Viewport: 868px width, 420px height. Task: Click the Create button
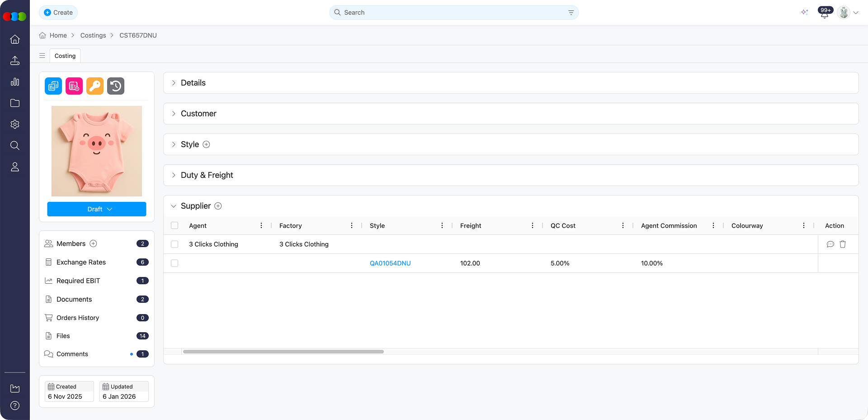click(x=58, y=13)
